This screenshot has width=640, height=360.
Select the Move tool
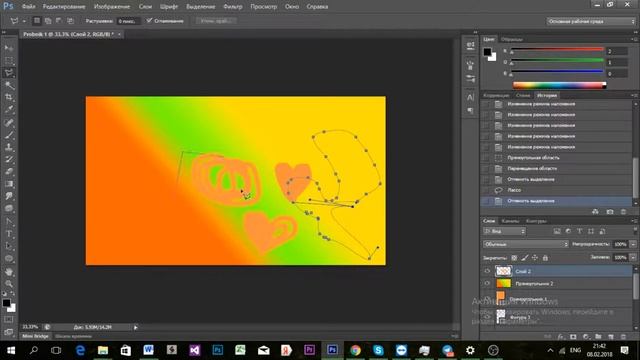pyautogui.click(x=9, y=48)
